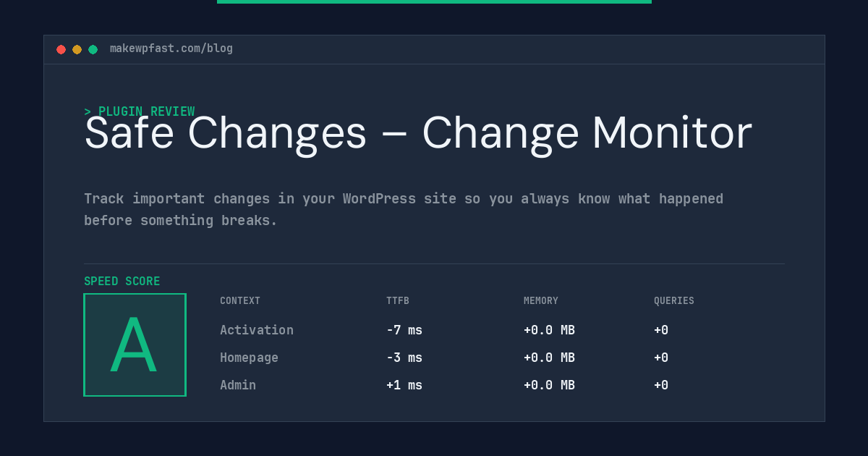Select the Activation row label
The image size is (868, 456).
click(257, 330)
